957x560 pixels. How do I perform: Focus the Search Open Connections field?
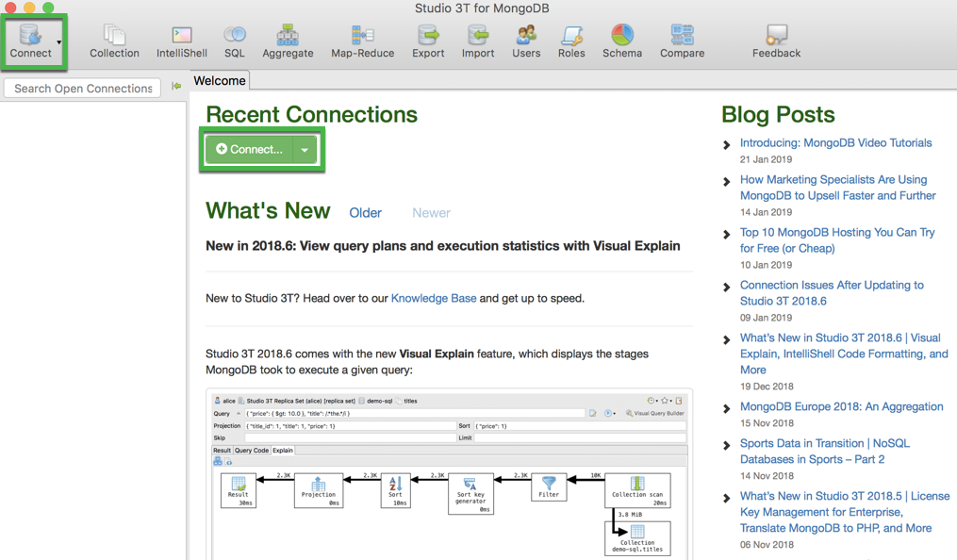point(82,88)
